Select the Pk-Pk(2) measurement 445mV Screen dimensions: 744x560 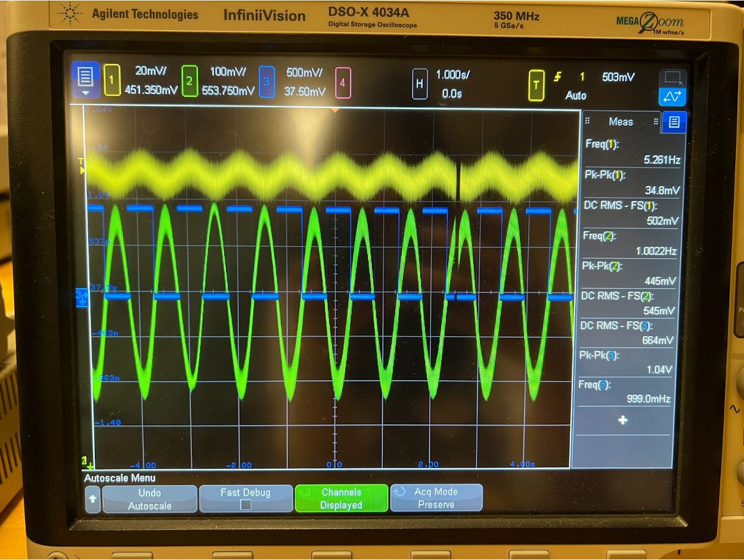click(x=630, y=273)
